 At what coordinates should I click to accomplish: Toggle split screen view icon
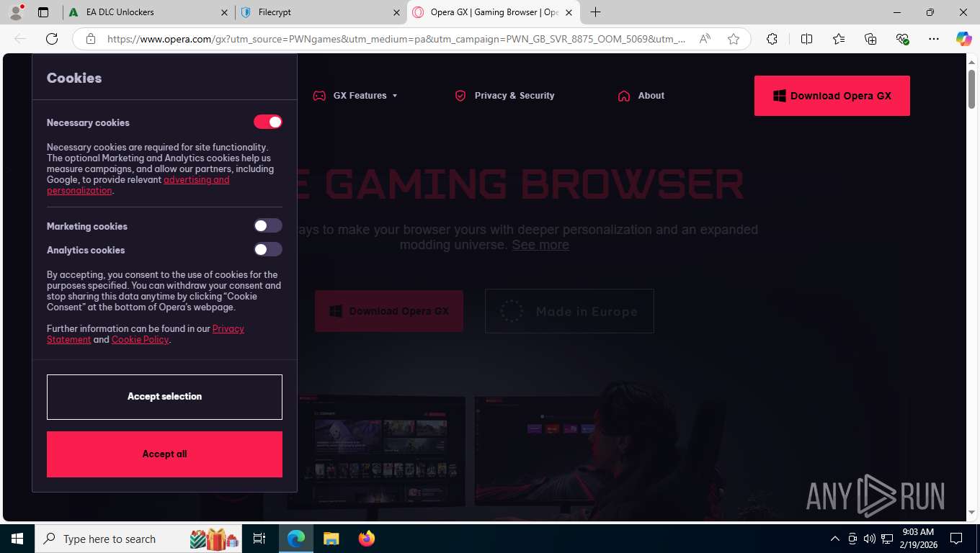[806, 39]
